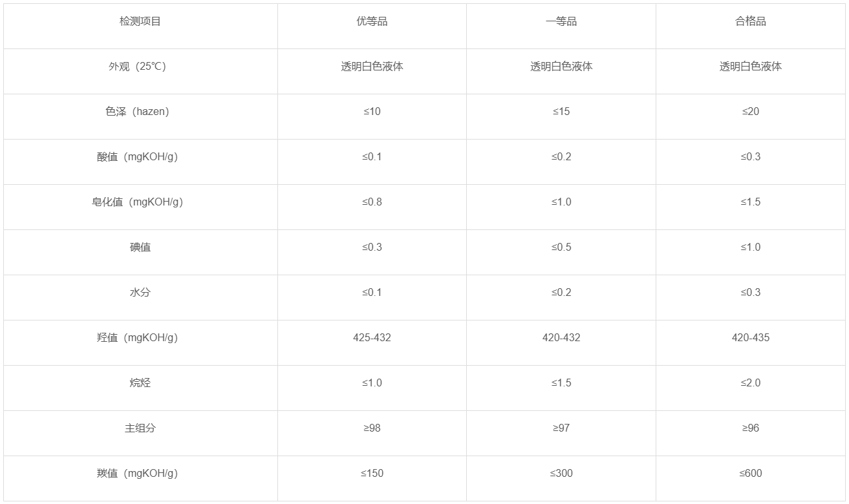Click the 烷烃 row label
Viewport: 849px width, 504px height.
tap(140, 383)
